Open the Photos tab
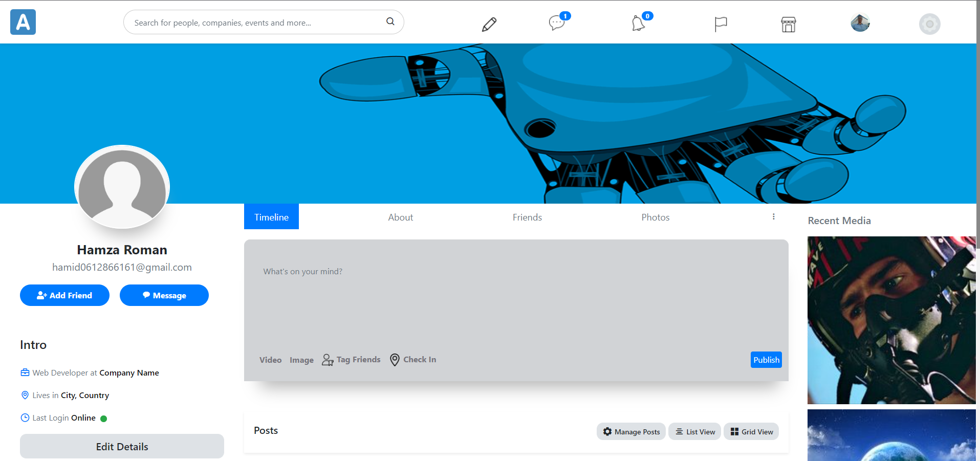Viewport: 980px width, 461px height. (x=656, y=217)
